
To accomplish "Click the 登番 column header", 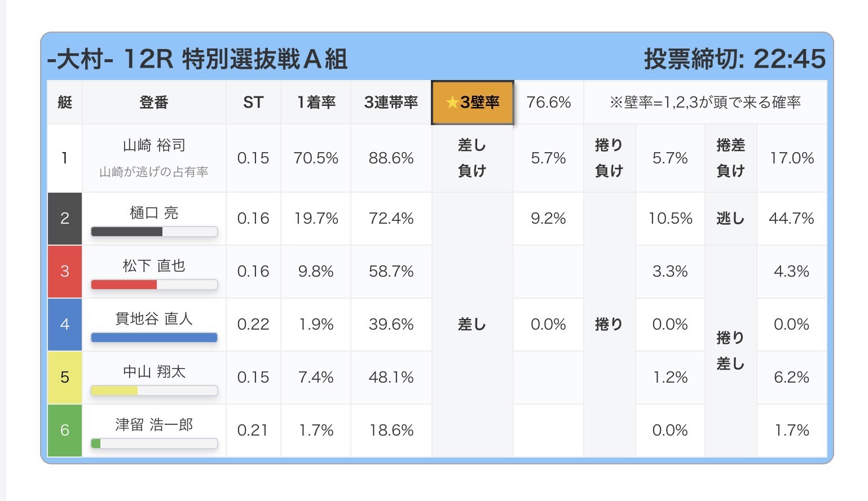I will [154, 102].
